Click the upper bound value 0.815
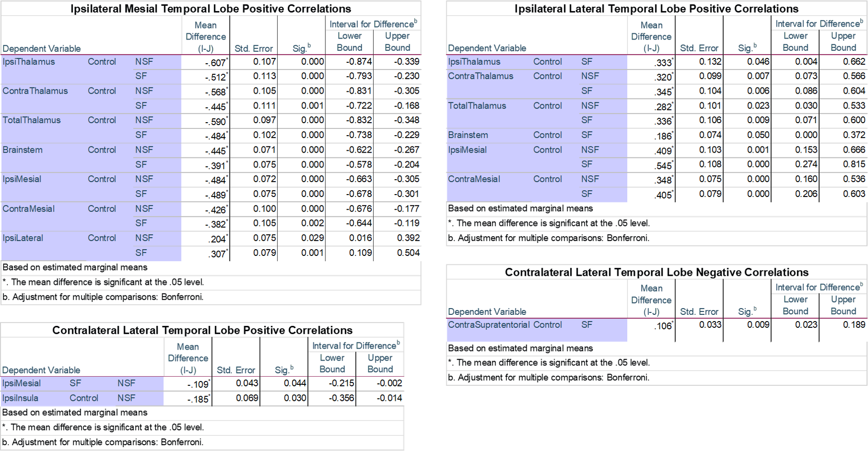Screen dimensions: 868x451 [854, 164]
